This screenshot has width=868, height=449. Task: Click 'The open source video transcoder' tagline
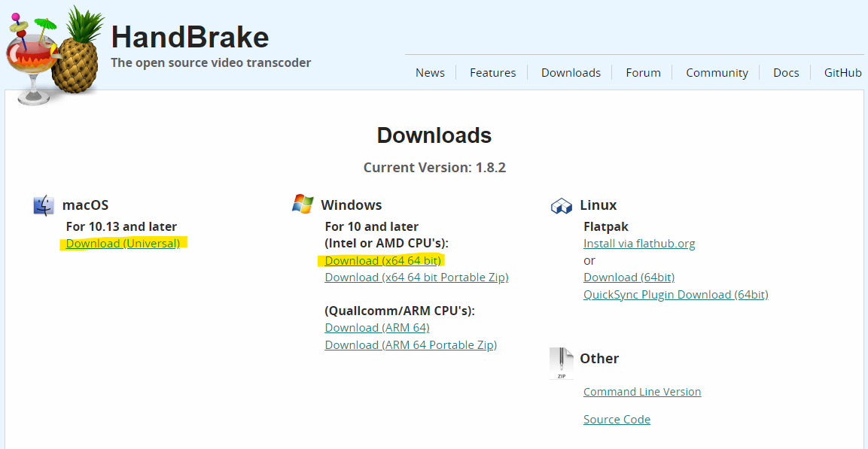(x=211, y=62)
